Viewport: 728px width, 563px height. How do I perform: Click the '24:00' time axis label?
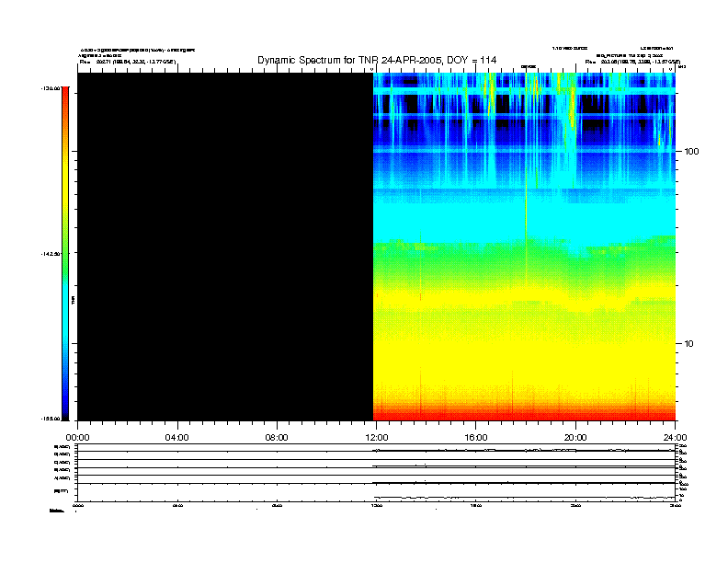click(675, 438)
